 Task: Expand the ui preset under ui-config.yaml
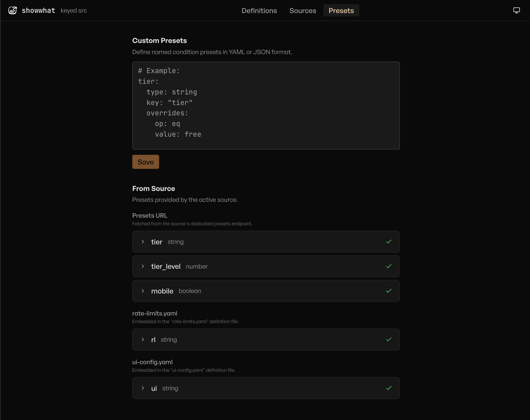click(x=143, y=388)
